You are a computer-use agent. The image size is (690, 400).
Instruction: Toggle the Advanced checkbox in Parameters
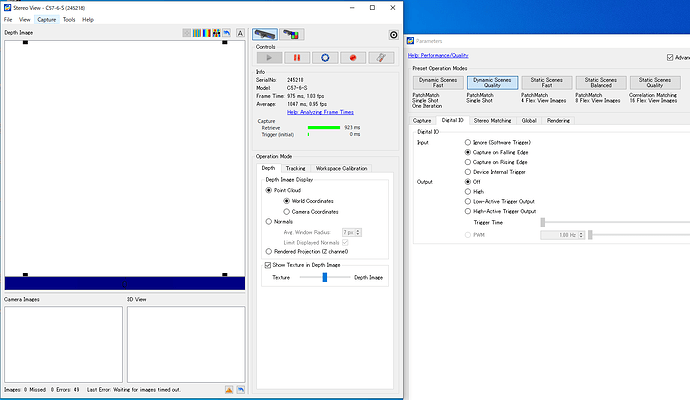pos(670,58)
